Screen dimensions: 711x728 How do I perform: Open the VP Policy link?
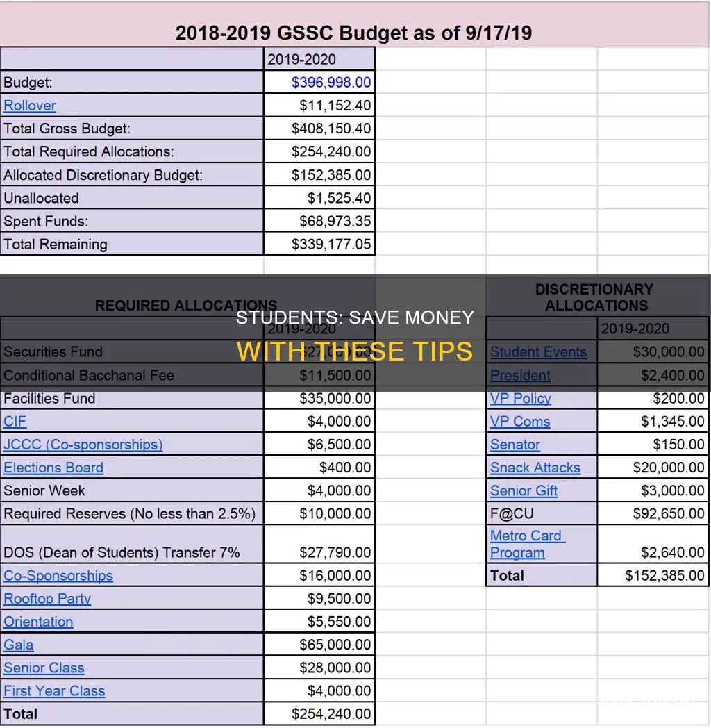click(x=521, y=398)
